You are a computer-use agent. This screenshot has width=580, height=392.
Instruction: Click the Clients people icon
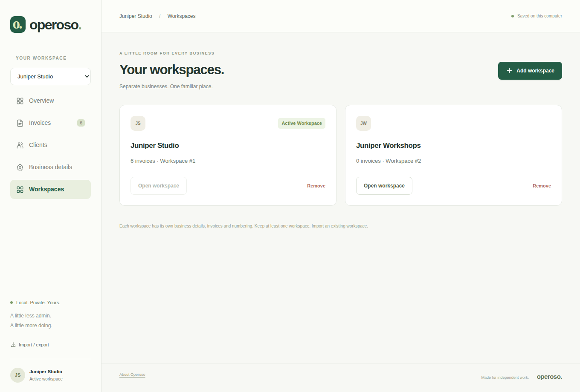coord(20,145)
